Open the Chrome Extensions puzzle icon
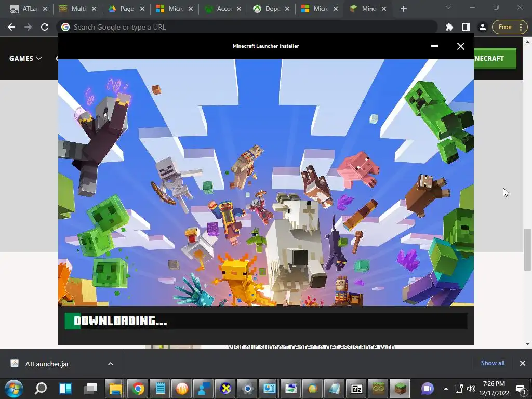 [449, 27]
